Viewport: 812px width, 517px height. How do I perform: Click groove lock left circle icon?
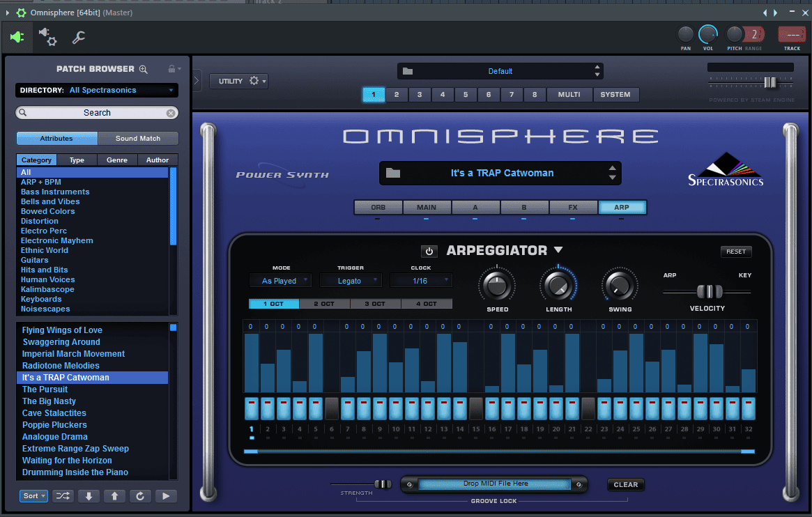[x=409, y=484]
